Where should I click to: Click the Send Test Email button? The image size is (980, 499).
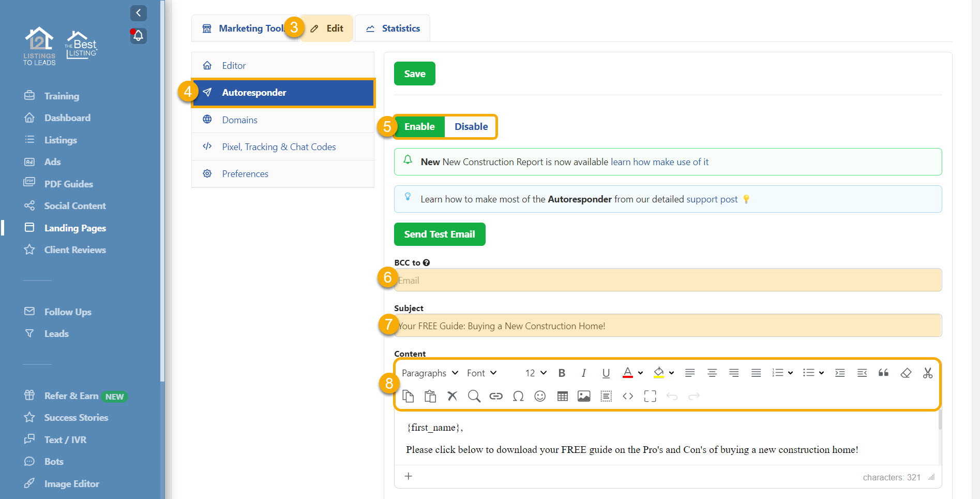tap(439, 234)
